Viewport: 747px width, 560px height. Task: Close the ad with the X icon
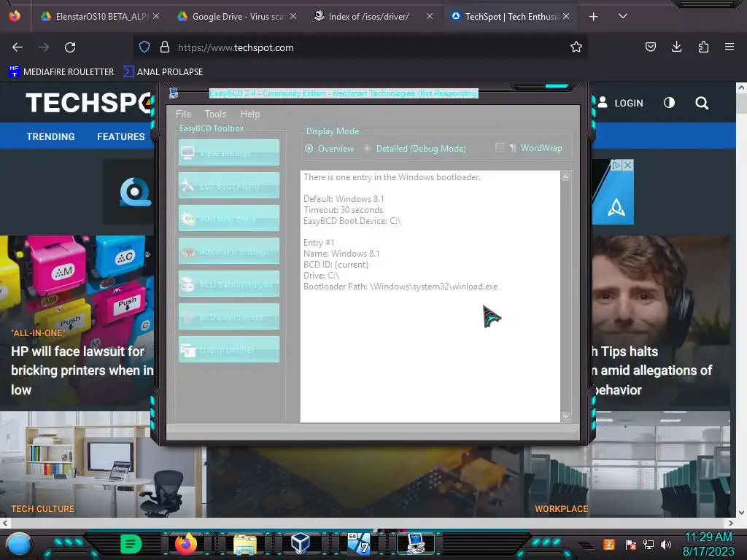628,165
